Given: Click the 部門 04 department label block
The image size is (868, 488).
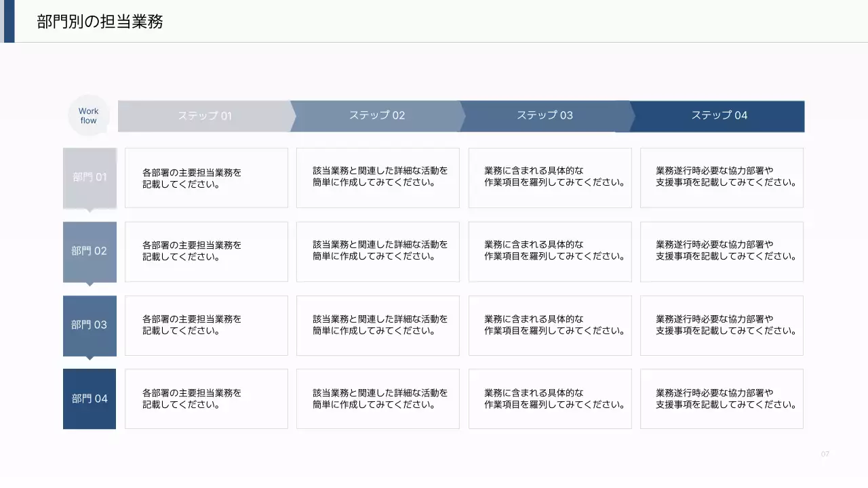Looking at the screenshot, I should 90,399.
